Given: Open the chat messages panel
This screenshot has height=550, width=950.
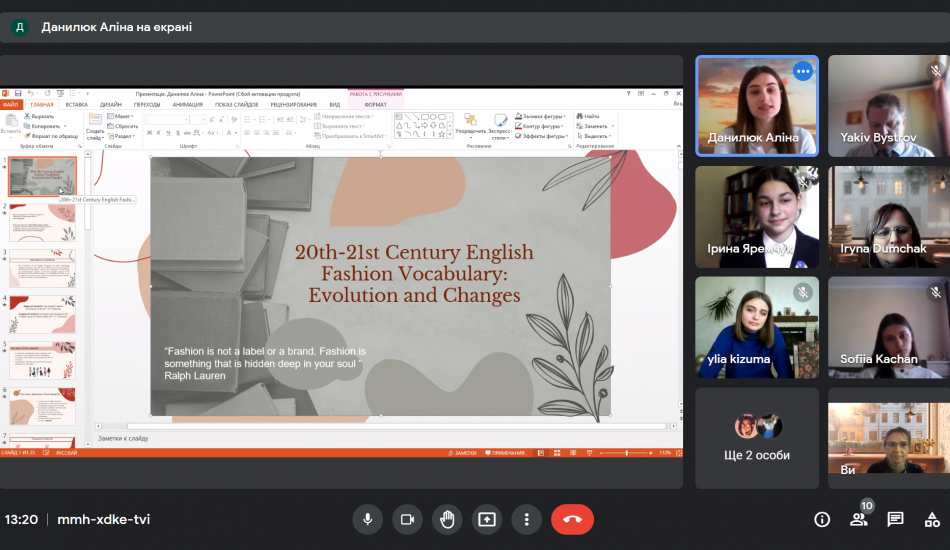Looking at the screenshot, I should 895,519.
